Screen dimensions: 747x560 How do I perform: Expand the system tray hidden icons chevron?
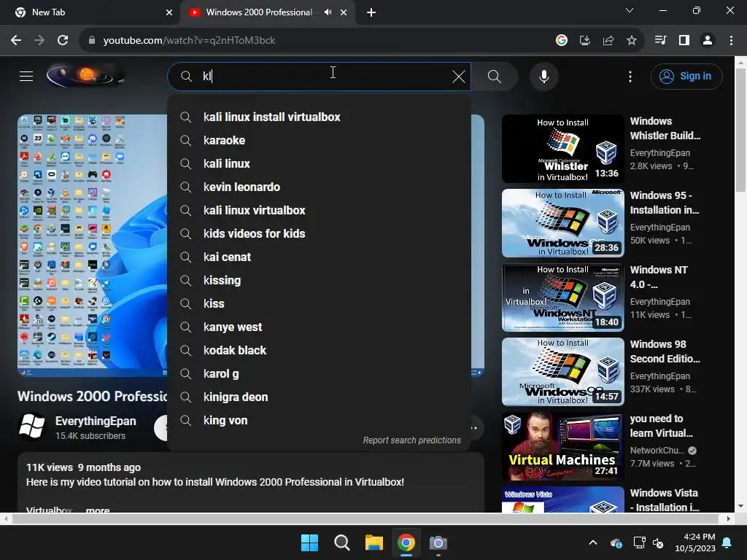coord(593,542)
